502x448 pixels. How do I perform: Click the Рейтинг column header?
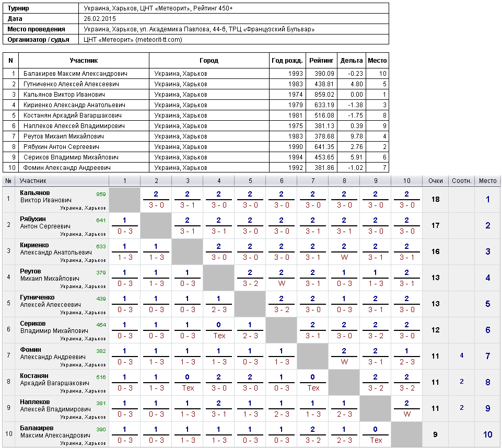point(321,61)
